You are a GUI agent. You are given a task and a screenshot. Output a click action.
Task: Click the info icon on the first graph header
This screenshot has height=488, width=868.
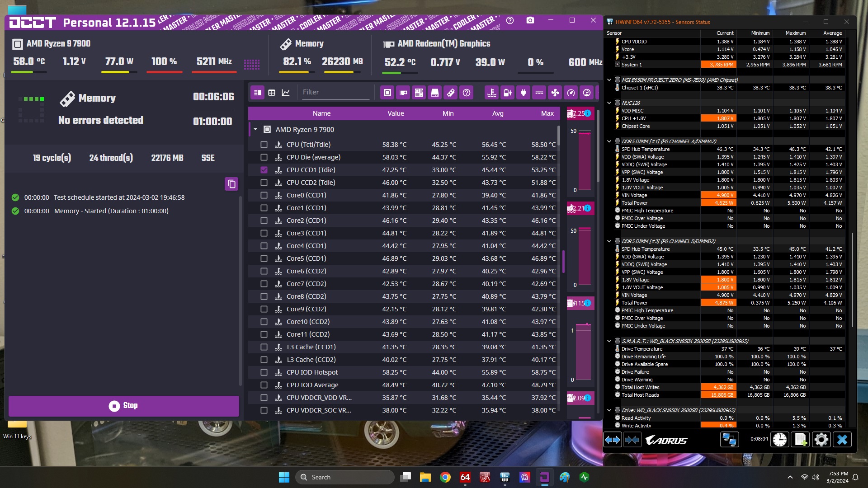tap(588, 113)
